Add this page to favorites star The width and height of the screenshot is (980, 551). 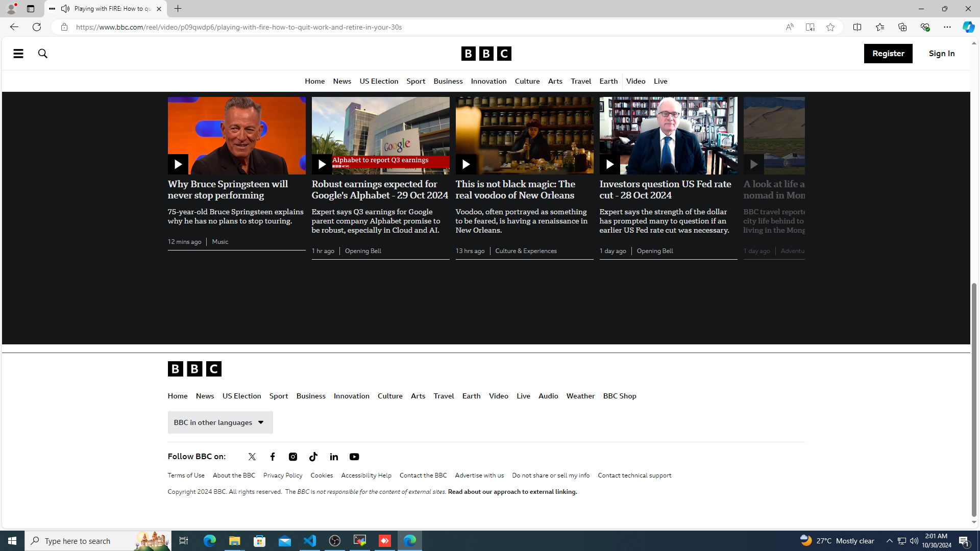tap(830, 27)
